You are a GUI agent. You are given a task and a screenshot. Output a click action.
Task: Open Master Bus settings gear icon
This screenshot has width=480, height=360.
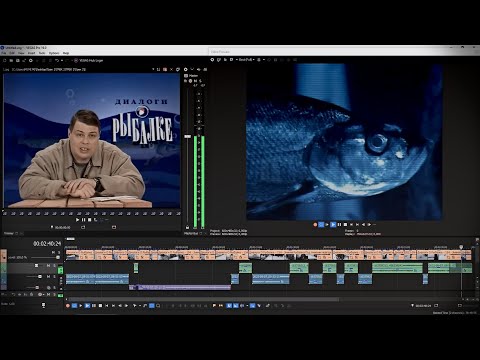(186, 69)
